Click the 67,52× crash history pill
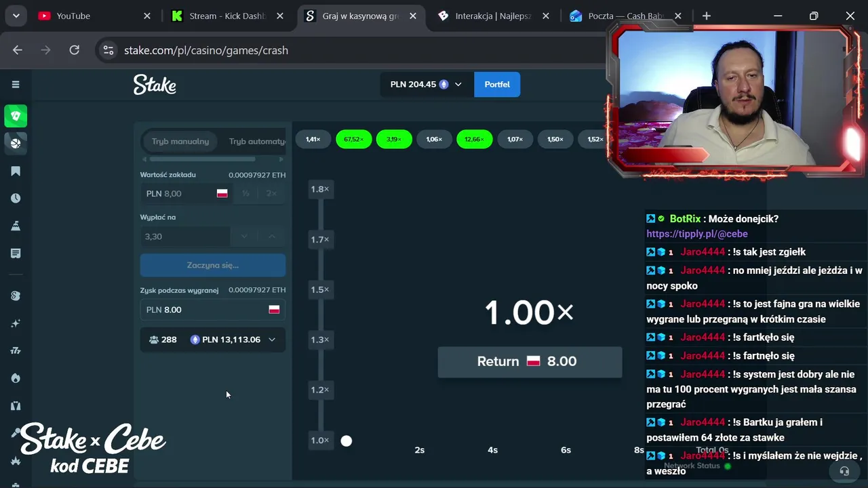 click(x=353, y=139)
